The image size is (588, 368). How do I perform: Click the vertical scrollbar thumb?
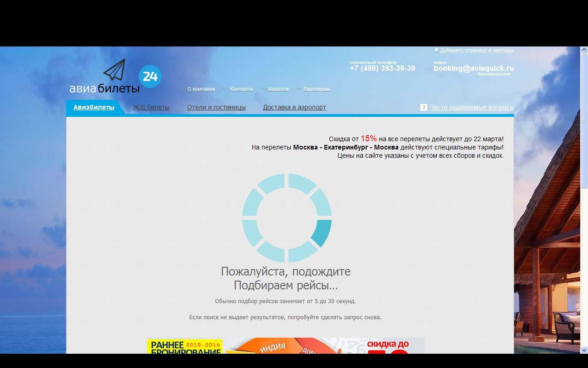pyautogui.click(x=584, y=121)
